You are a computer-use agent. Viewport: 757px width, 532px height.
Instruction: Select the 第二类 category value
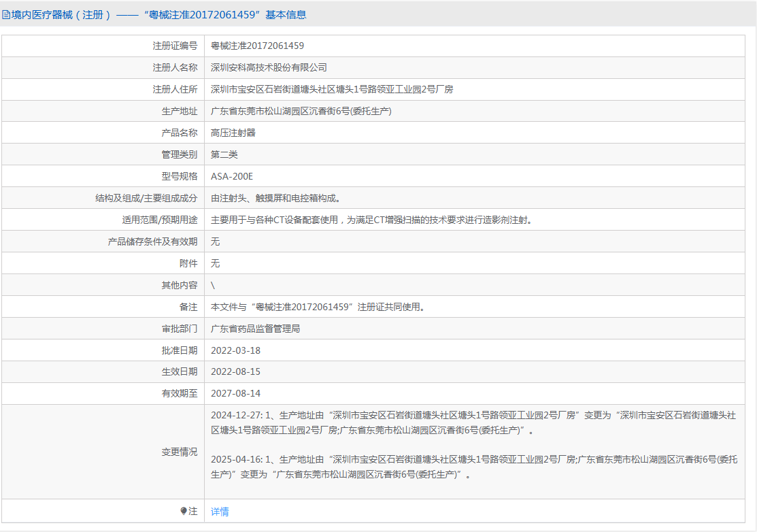click(224, 154)
